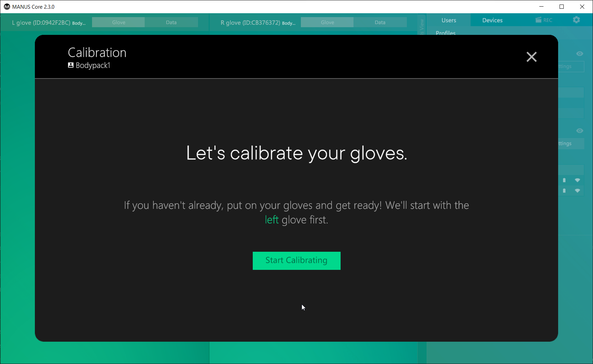Click the upper row signal strength icon
593x364 pixels.
tap(578, 180)
